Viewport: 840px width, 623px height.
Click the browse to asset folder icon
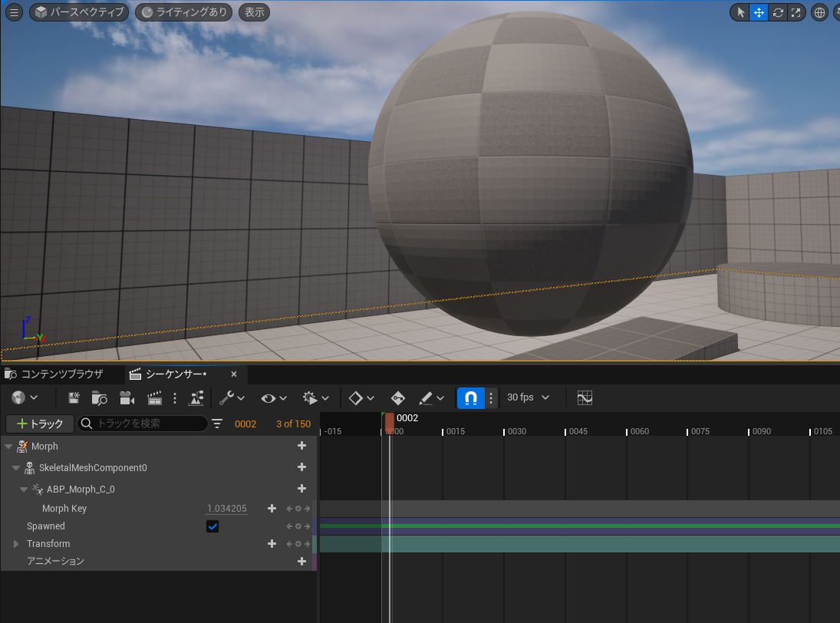[100, 398]
